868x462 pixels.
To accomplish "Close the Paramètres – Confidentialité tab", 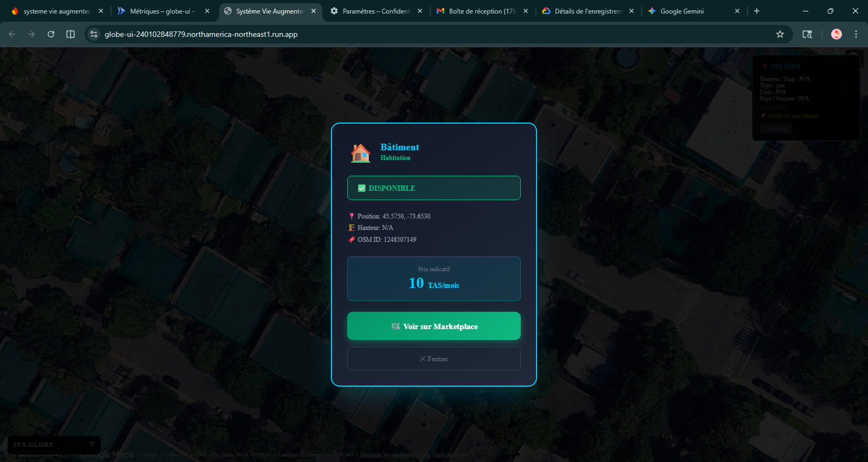I will tap(420, 11).
